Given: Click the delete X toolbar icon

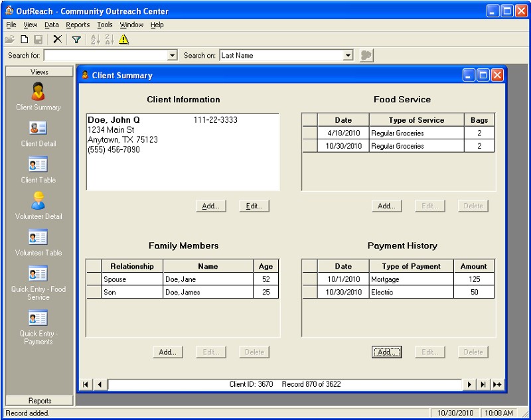Looking at the screenshot, I should coord(58,40).
